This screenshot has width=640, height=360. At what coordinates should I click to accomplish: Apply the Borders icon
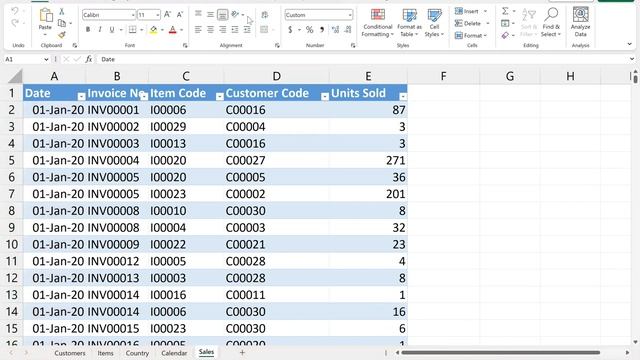[133, 30]
